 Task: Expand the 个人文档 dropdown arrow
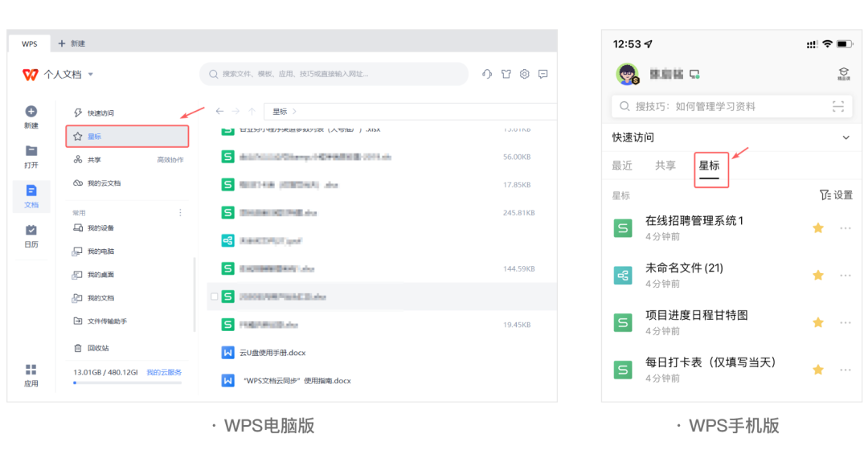[x=91, y=75]
